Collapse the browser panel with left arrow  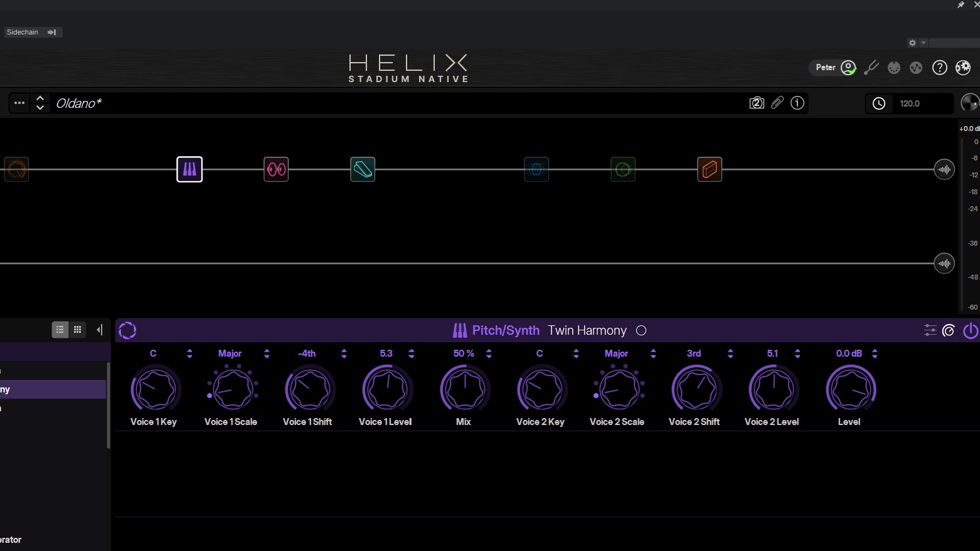[100, 330]
